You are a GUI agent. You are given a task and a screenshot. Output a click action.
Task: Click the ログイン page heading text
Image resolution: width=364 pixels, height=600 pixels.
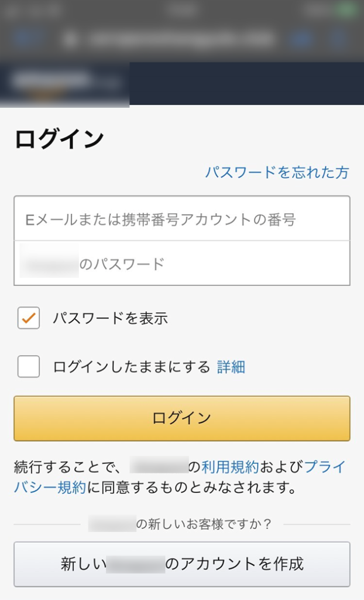59,139
